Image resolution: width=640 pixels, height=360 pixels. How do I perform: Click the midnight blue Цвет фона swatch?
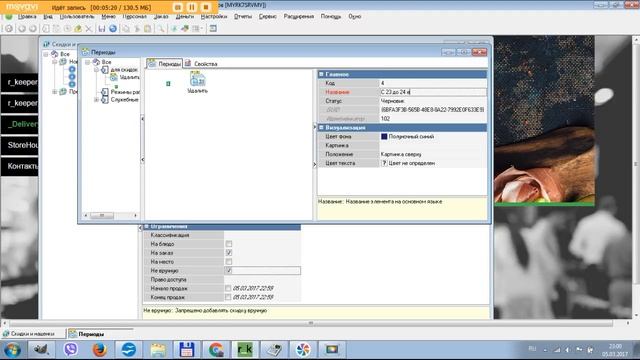384,137
